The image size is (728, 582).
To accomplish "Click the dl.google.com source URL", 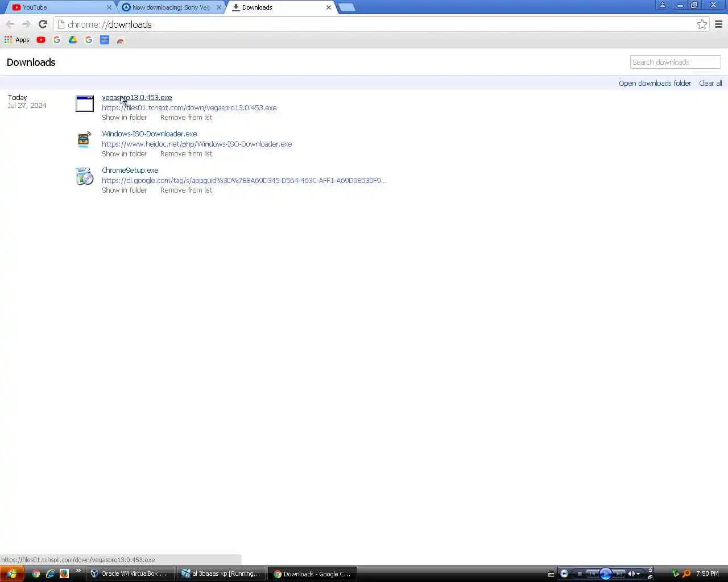I will (x=243, y=180).
